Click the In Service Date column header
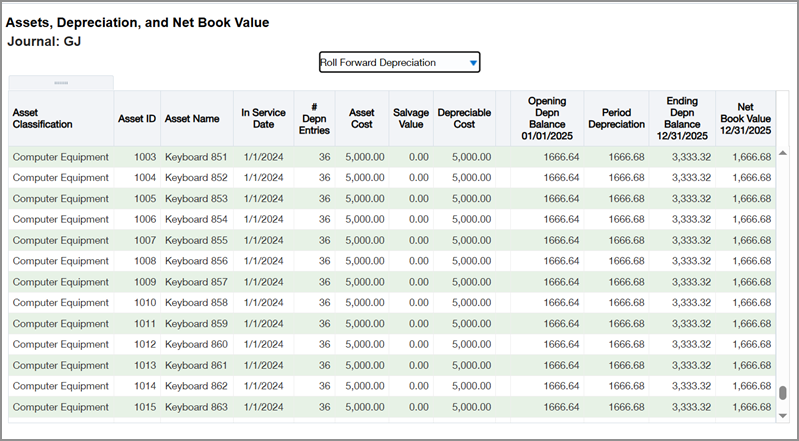 263,119
